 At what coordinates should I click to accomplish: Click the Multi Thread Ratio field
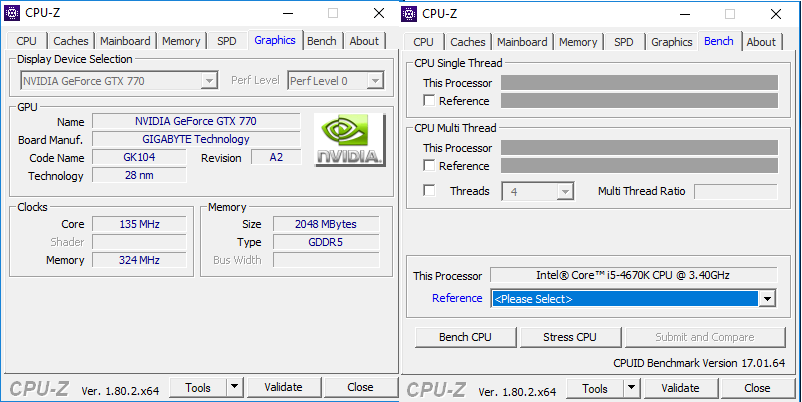point(736,191)
